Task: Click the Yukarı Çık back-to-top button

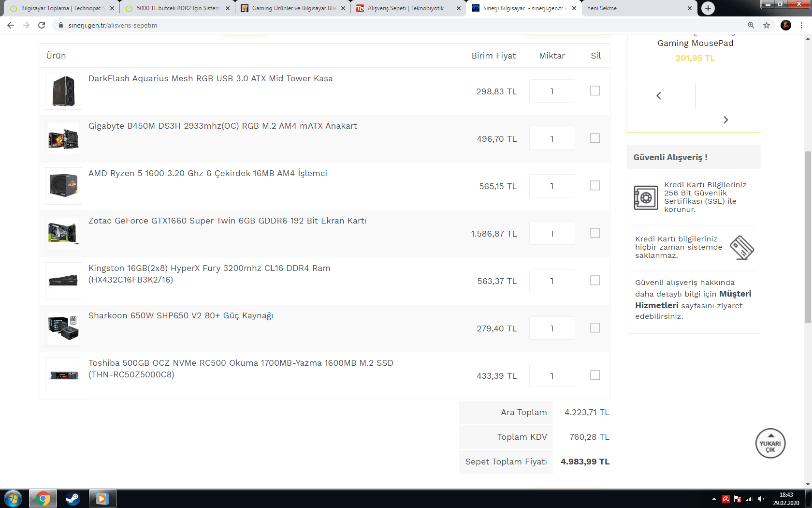Action: (770, 443)
